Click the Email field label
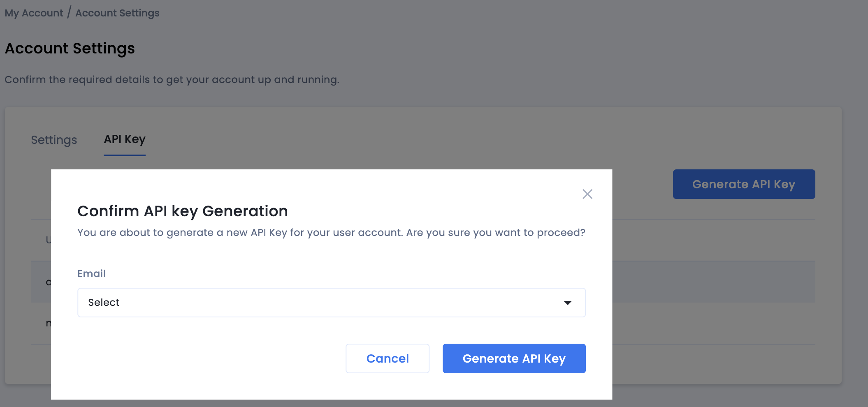 tap(91, 274)
